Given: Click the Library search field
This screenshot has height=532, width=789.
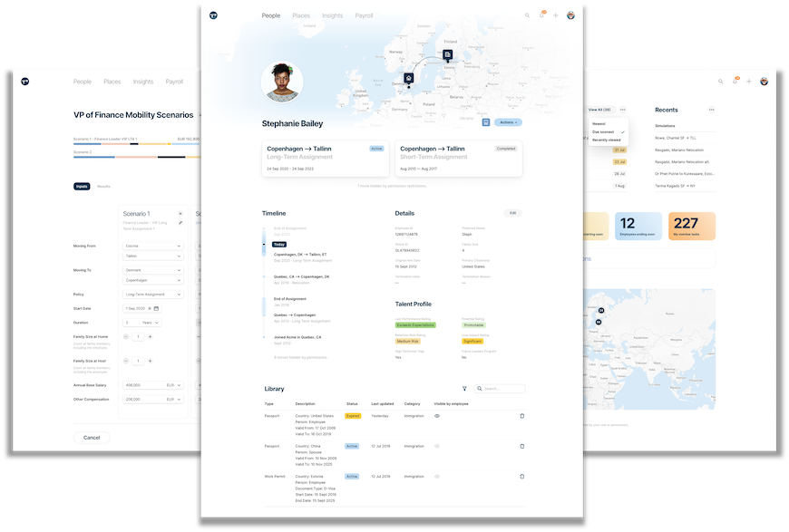Looking at the screenshot, I should tap(499, 388).
